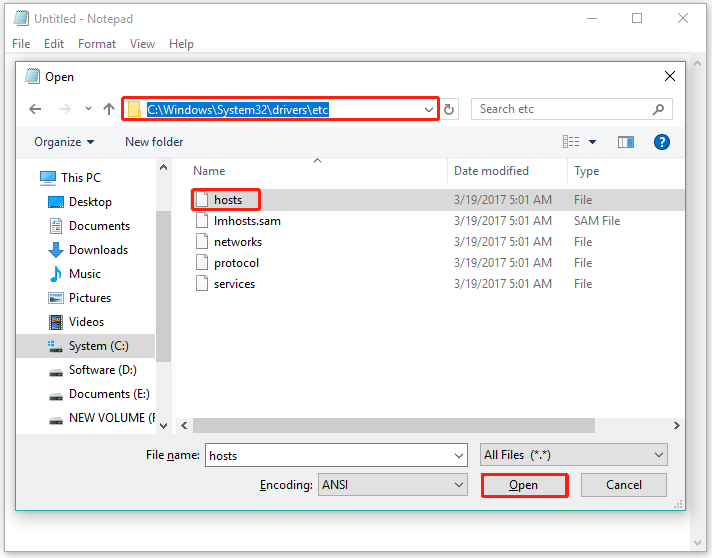Expand the File name dropdown
Screen dimensions: 712x558
(459, 456)
